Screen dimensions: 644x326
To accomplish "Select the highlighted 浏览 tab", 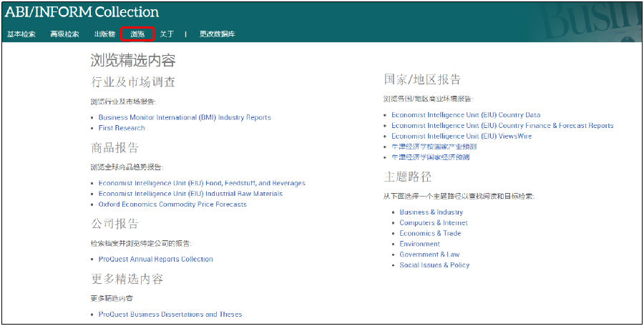I will [137, 34].
